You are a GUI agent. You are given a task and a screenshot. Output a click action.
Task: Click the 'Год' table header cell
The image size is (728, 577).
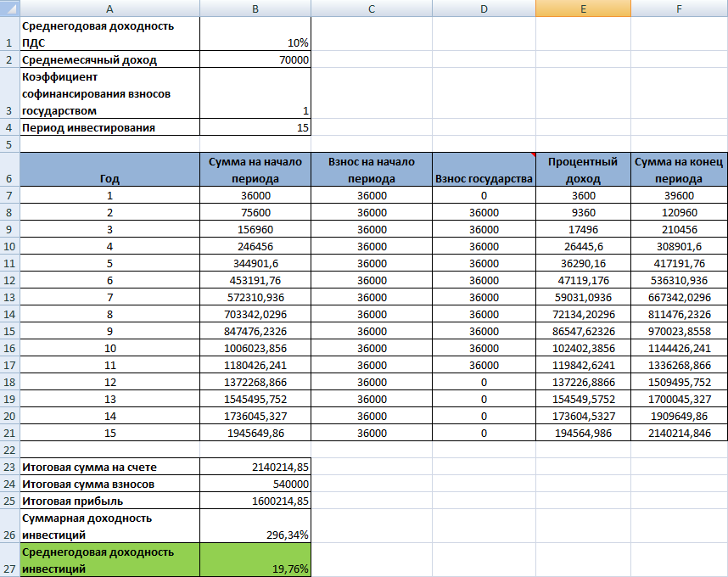tap(109, 170)
